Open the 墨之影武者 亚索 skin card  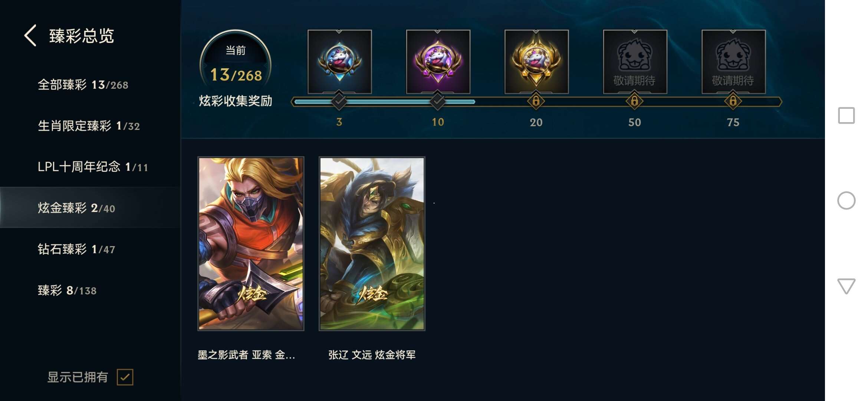pyautogui.click(x=251, y=244)
